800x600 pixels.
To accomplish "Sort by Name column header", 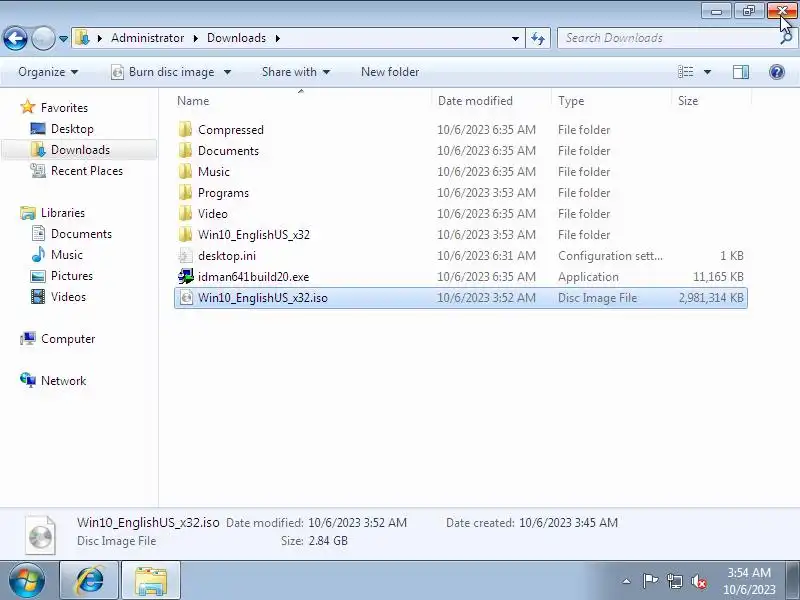I will point(302,101).
